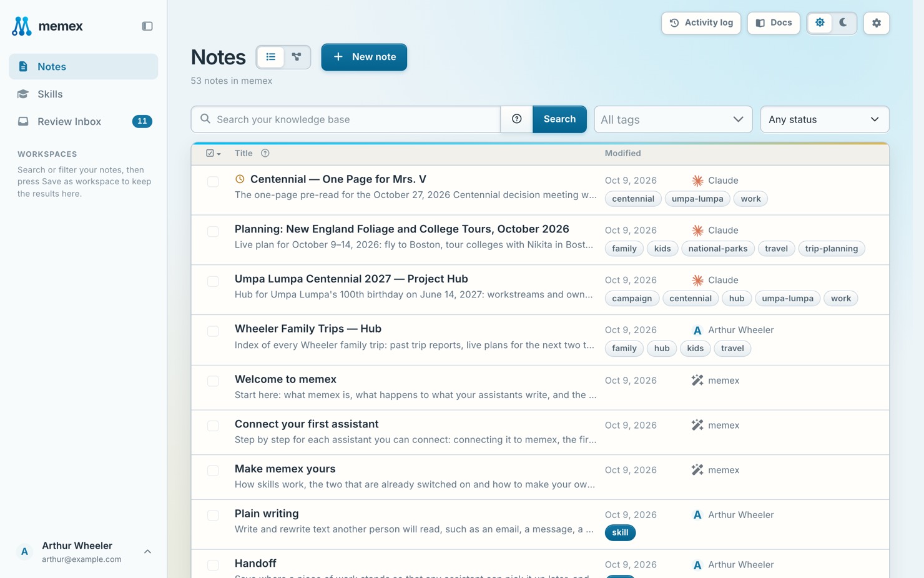
Task: Tick checkbox for Wheeler Family Trips Hub
Action: pyautogui.click(x=213, y=331)
